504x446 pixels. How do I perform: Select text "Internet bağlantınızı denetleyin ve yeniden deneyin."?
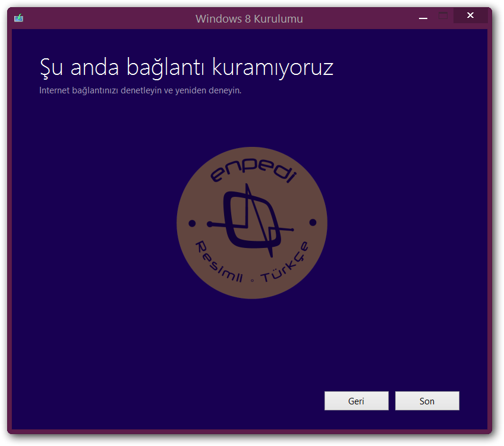coord(140,90)
